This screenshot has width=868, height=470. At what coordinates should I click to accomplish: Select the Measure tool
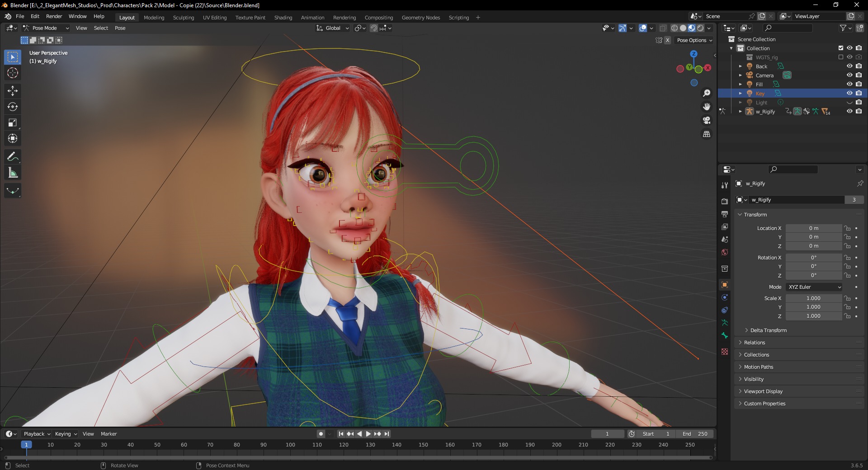pos(13,173)
